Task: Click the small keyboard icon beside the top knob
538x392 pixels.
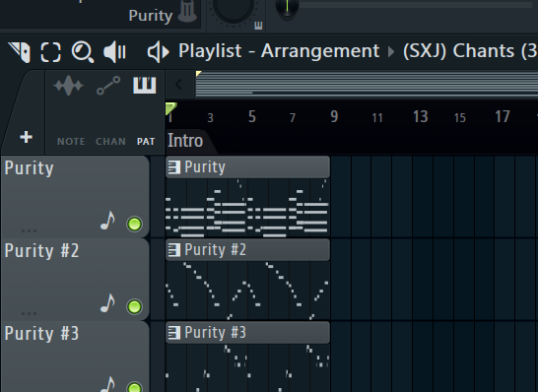Action: 258,26
